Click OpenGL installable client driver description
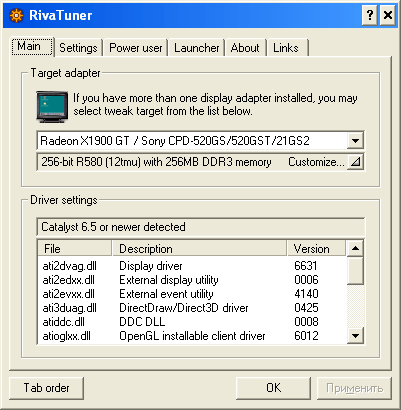The height and width of the screenshot is (410, 401). [192, 336]
